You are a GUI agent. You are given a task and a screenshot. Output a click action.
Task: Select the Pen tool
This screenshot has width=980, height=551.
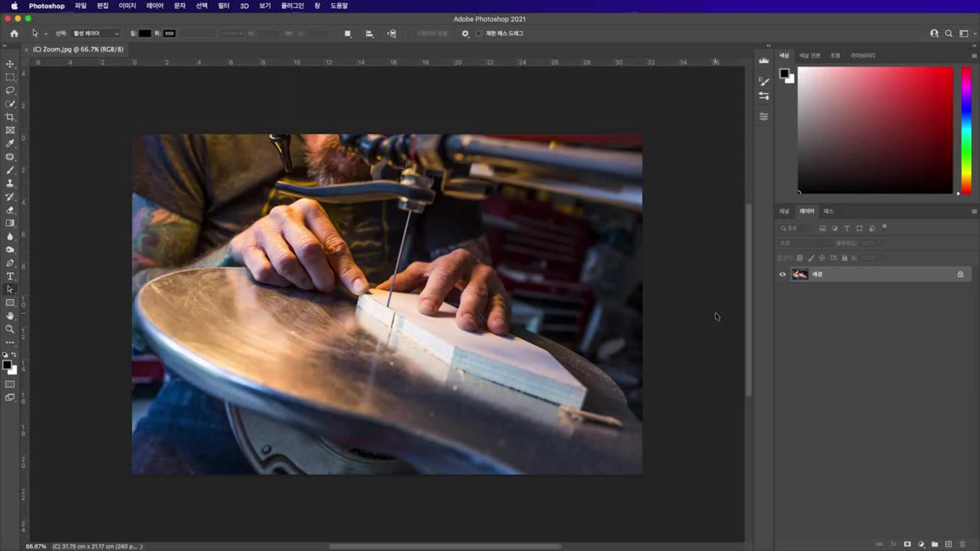point(10,263)
